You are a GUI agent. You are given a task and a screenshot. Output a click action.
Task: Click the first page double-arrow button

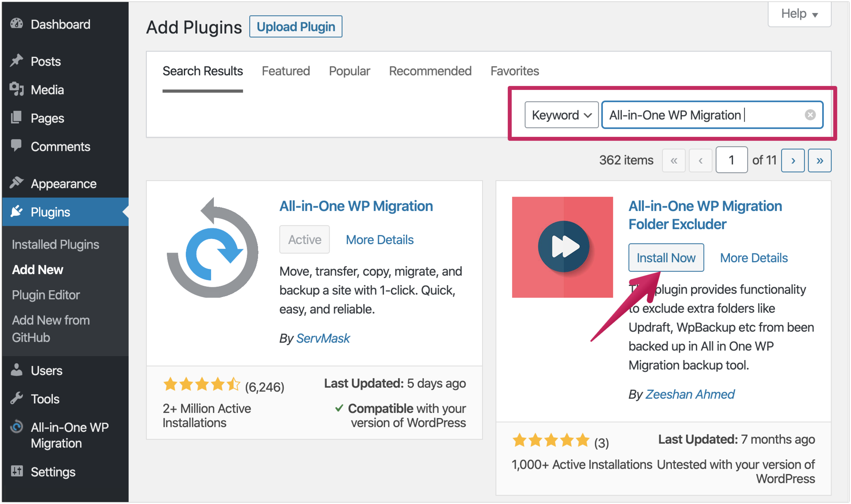[674, 161]
